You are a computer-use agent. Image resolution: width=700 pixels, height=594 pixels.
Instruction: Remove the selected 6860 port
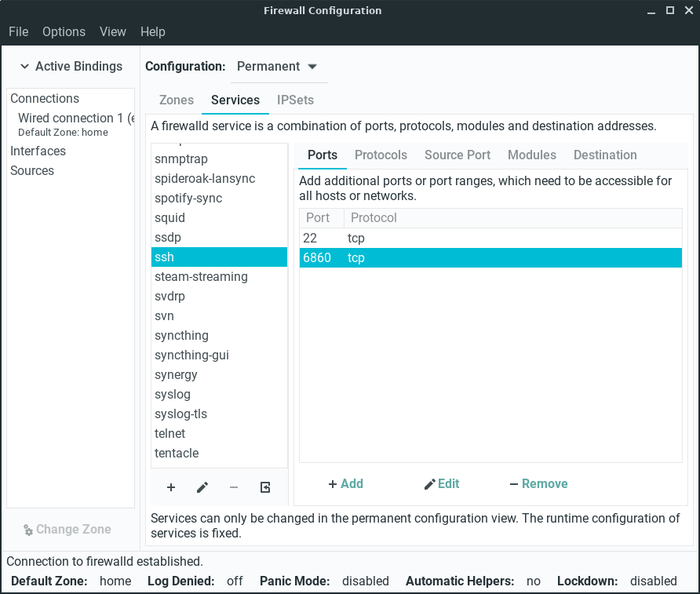click(x=538, y=483)
